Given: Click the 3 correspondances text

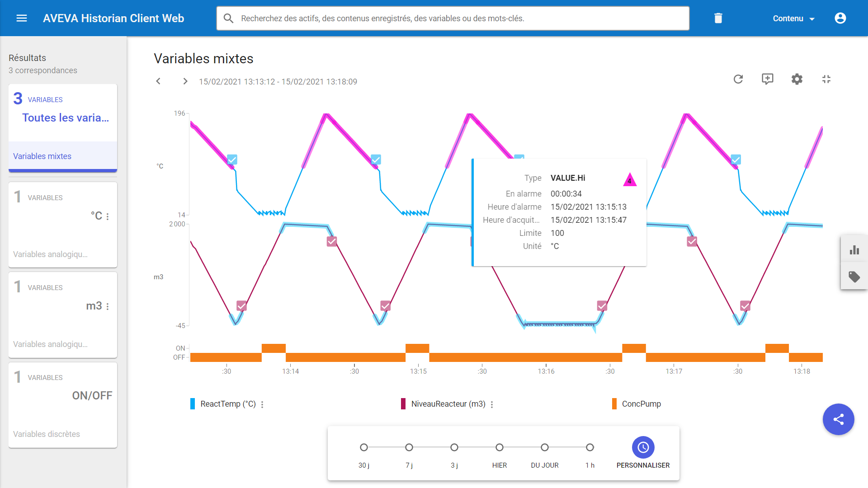Looking at the screenshot, I should tap(43, 70).
